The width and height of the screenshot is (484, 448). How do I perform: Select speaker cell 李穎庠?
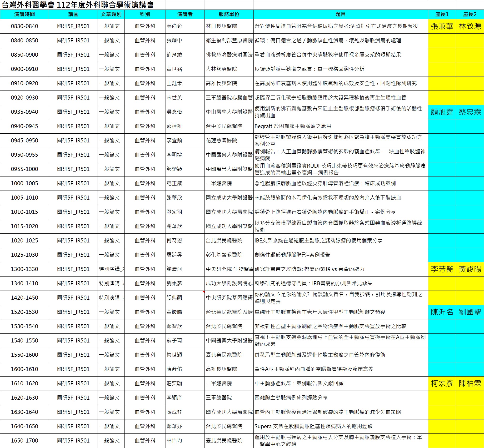pos(185,398)
